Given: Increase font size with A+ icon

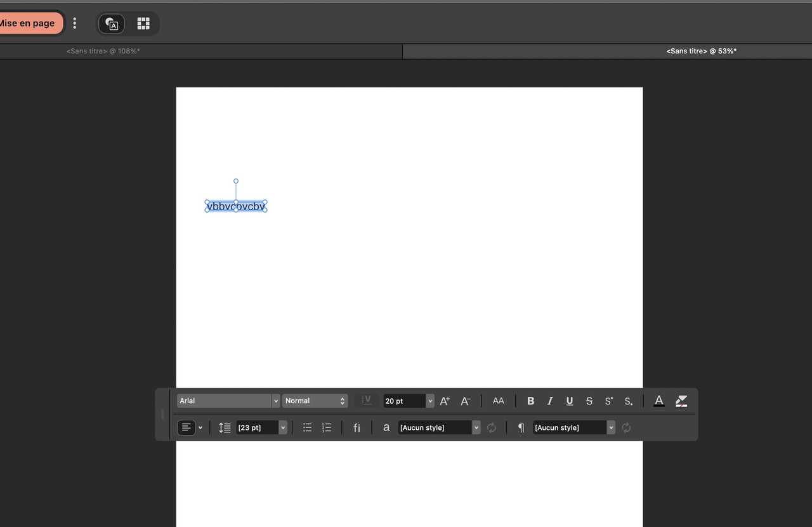Looking at the screenshot, I should click(x=445, y=401).
